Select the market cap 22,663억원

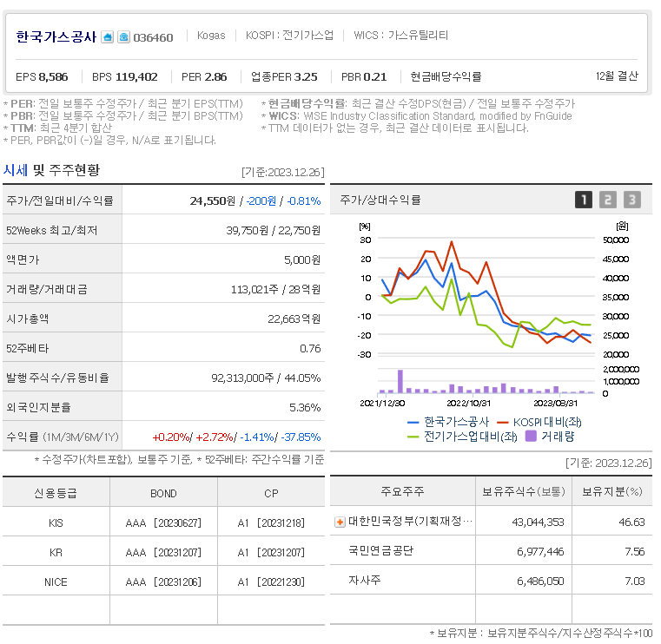coord(294,319)
